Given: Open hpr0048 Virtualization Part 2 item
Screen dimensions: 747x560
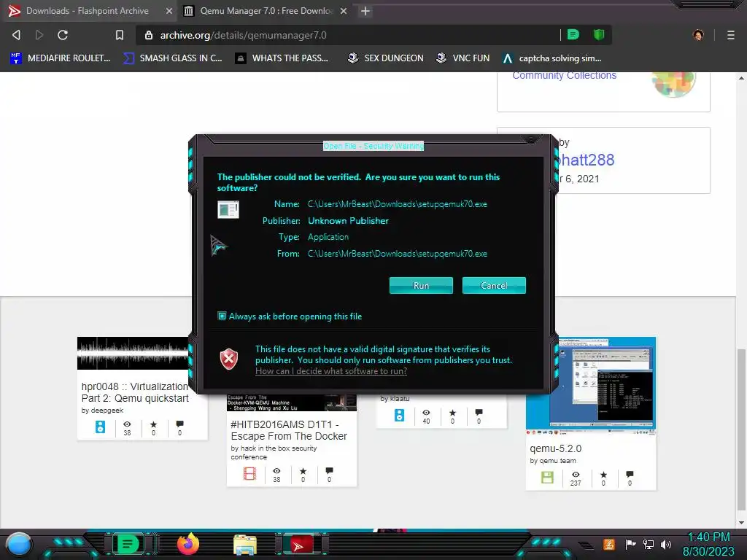Looking at the screenshot, I should click(x=135, y=392).
